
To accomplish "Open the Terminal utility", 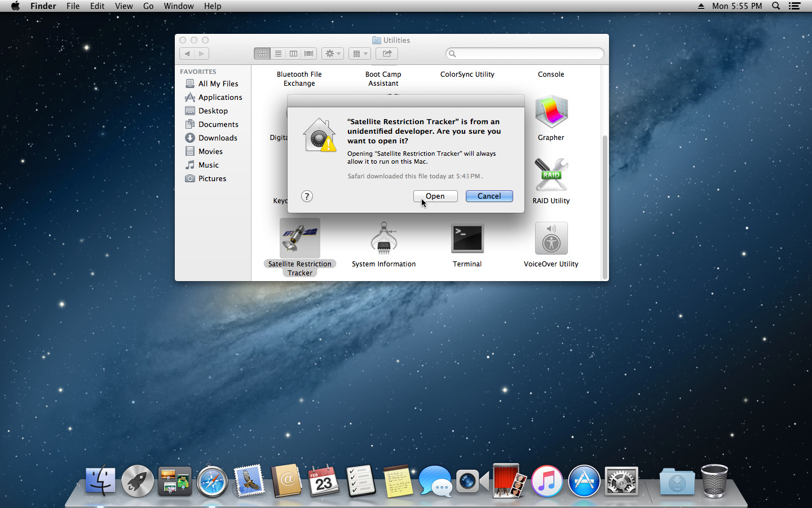I will point(467,238).
